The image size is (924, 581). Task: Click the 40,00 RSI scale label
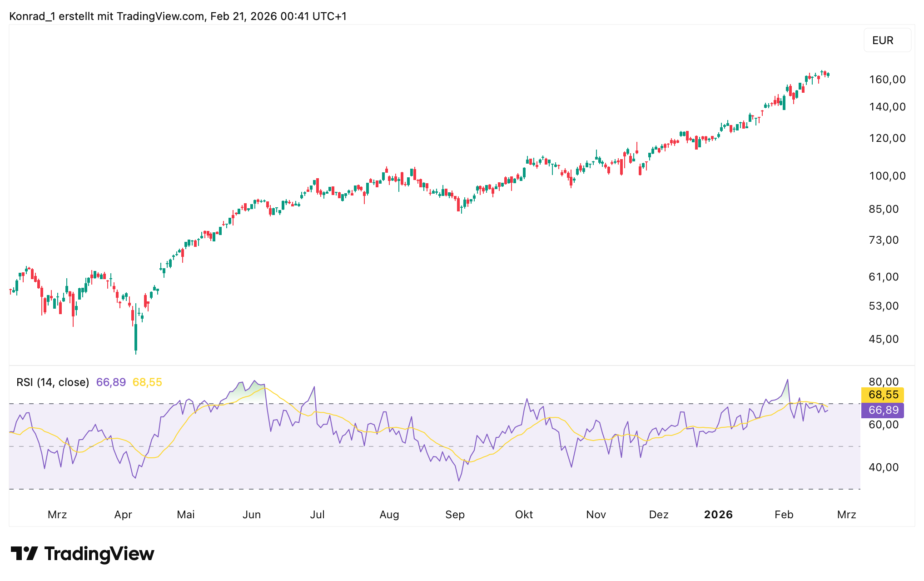click(884, 467)
